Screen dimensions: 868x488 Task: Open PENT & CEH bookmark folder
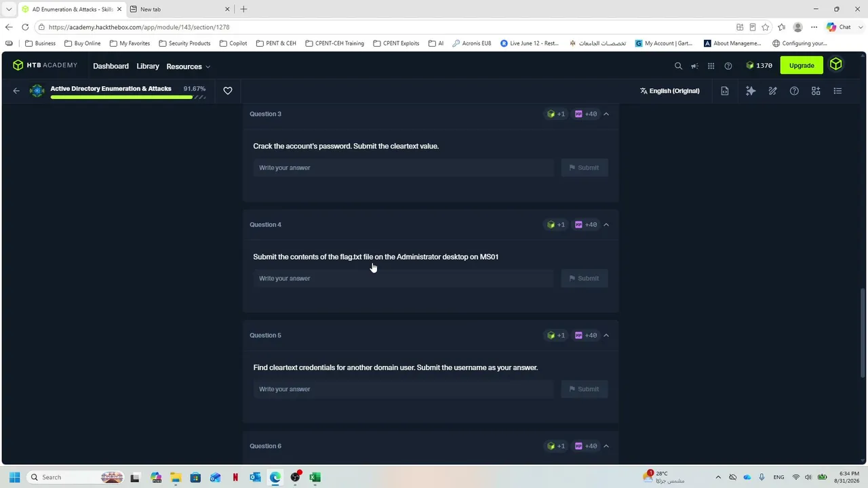click(x=276, y=43)
